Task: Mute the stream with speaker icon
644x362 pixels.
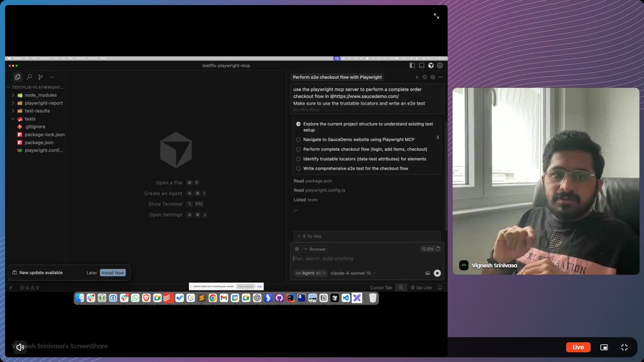Action: [x=20, y=347]
